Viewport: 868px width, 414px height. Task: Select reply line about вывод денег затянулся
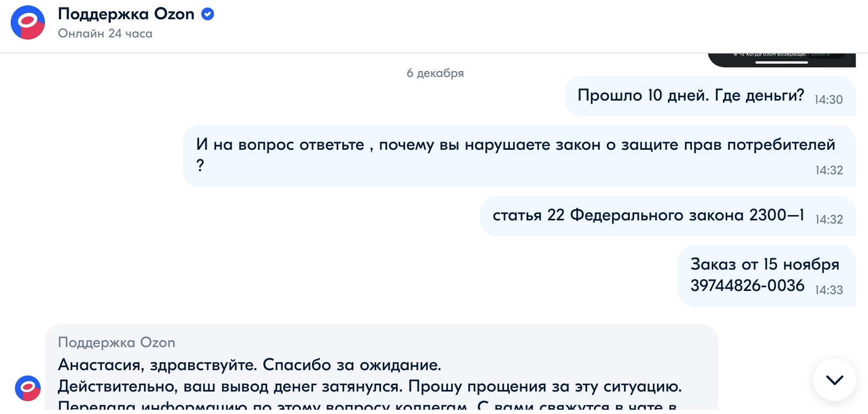pos(370,386)
